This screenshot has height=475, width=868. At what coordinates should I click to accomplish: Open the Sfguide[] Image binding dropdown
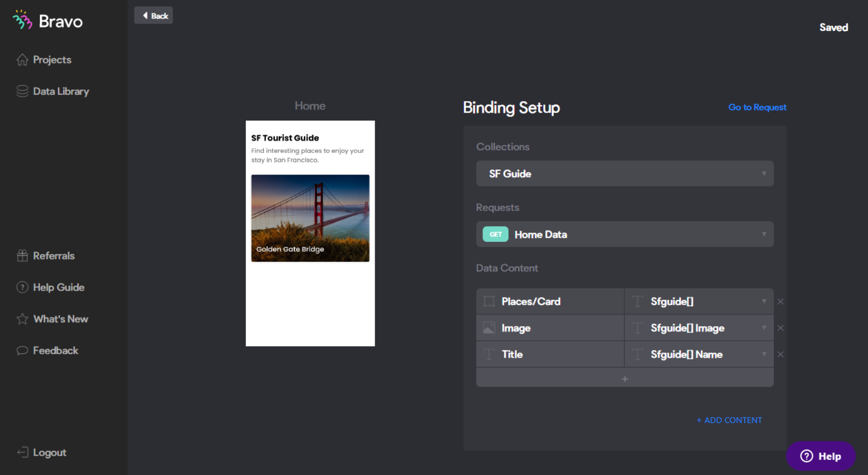764,327
